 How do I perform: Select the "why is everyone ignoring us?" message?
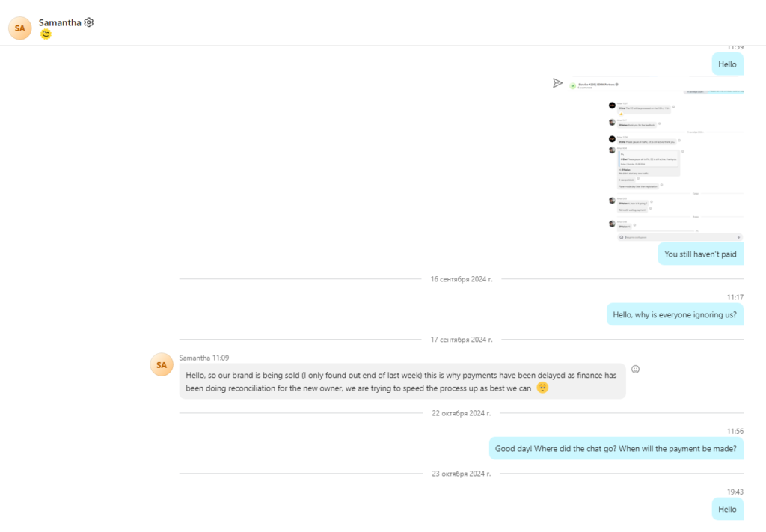[x=675, y=314]
